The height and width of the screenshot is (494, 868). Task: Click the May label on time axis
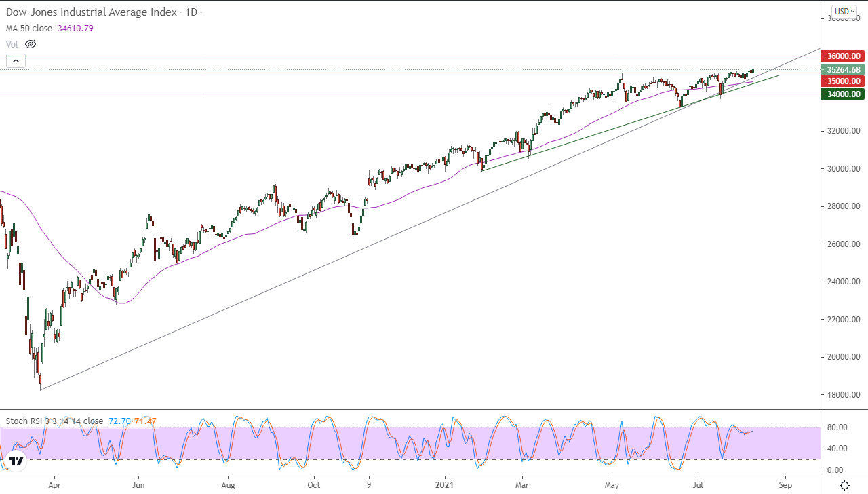pos(612,486)
